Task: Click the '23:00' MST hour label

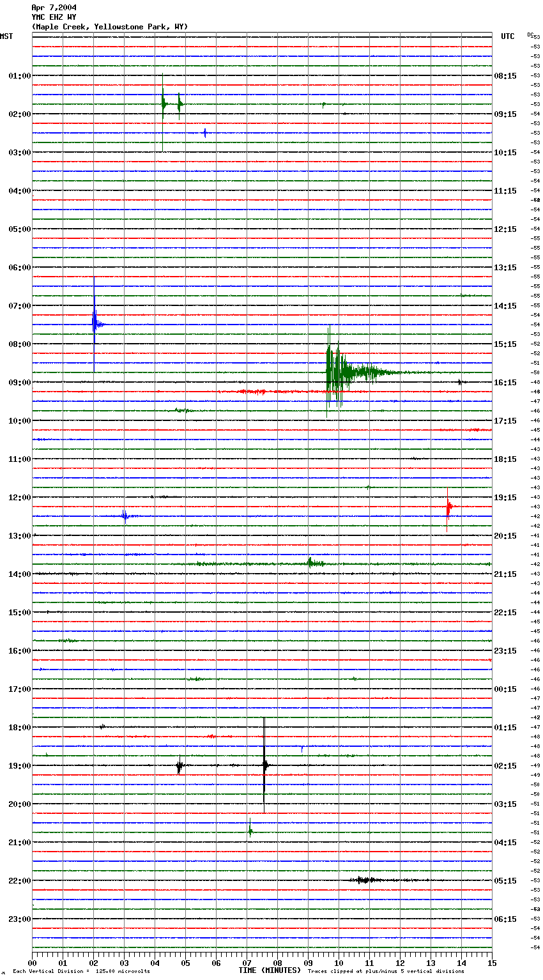Action: (x=20, y=919)
